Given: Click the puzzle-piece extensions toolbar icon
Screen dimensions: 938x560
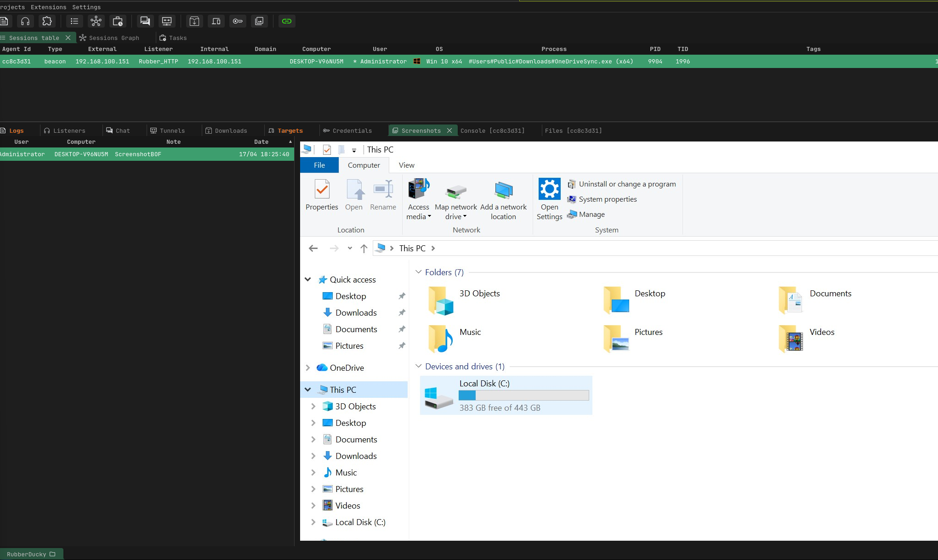Looking at the screenshot, I should 47,21.
